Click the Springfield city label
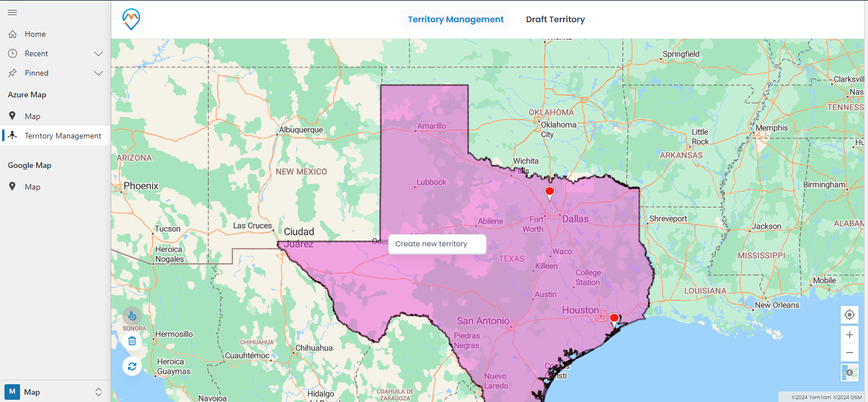This screenshot has height=402, width=868. [x=681, y=54]
